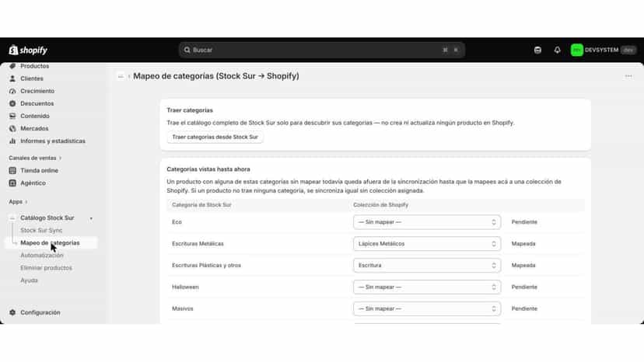Click Pendiente status in Eco row
Image resolution: width=644 pixels, height=362 pixels.
pos(524,222)
